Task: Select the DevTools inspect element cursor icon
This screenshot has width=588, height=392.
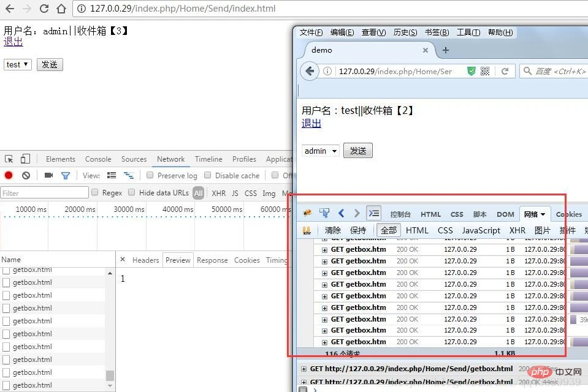Action: 9,159
